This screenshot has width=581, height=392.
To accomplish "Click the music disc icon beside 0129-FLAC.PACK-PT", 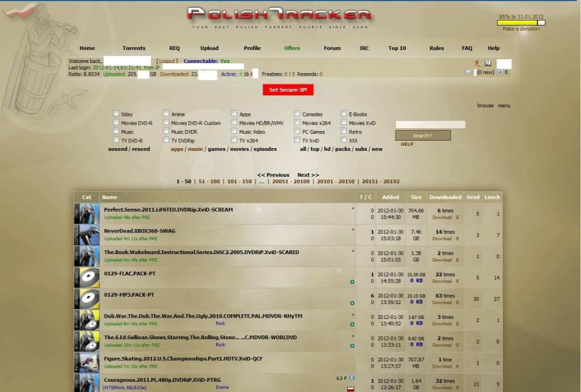I will coord(87,277).
